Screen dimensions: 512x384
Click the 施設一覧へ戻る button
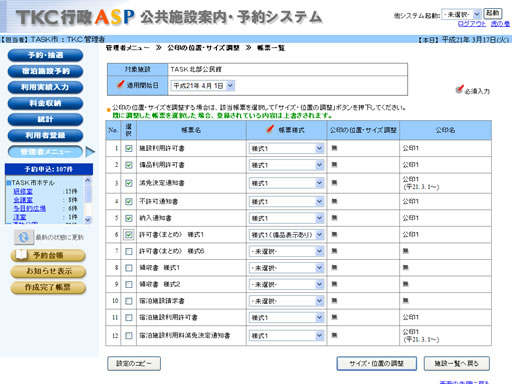[457, 363]
